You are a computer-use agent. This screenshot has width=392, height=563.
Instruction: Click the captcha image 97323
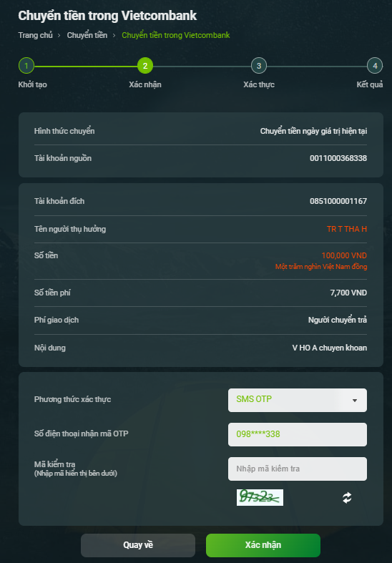click(x=260, y=497)
